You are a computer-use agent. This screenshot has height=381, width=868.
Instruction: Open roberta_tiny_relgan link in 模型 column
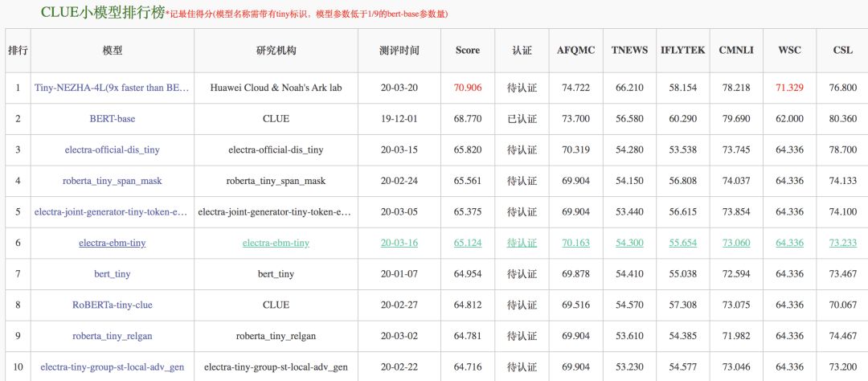(x=112, y=336)
